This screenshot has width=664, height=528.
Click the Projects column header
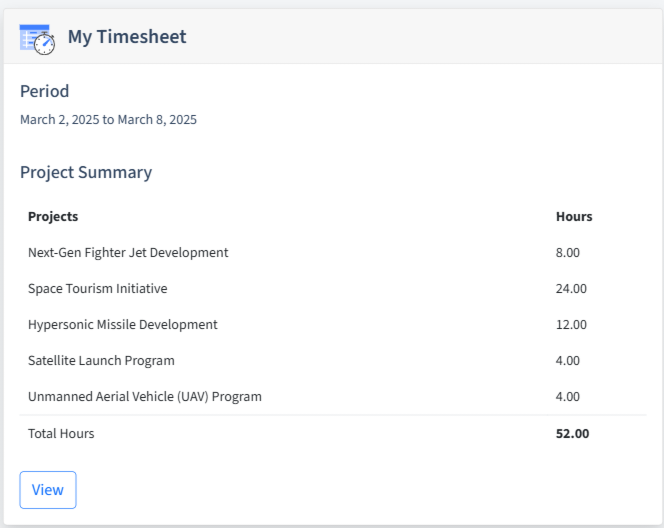(x=53, y=216)
